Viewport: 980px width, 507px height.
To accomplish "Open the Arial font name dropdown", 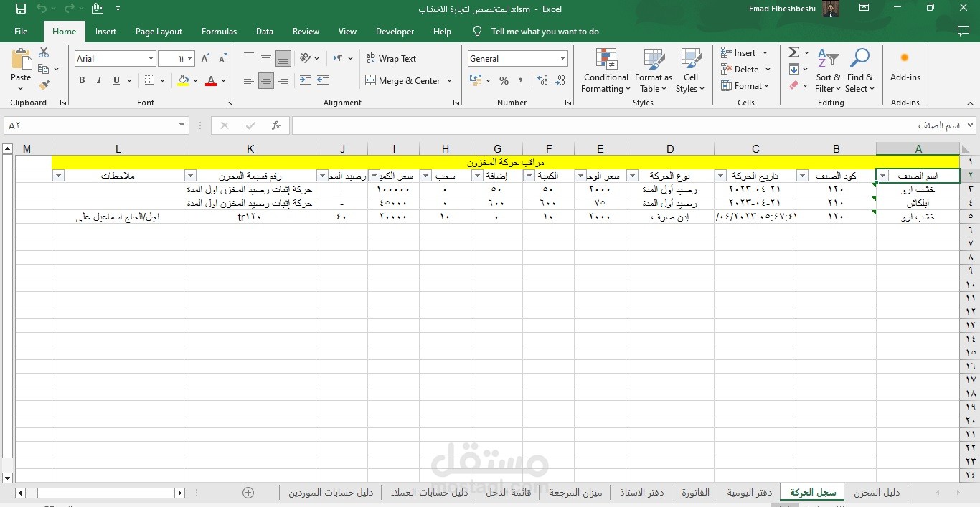I will [x=151, y=59].
